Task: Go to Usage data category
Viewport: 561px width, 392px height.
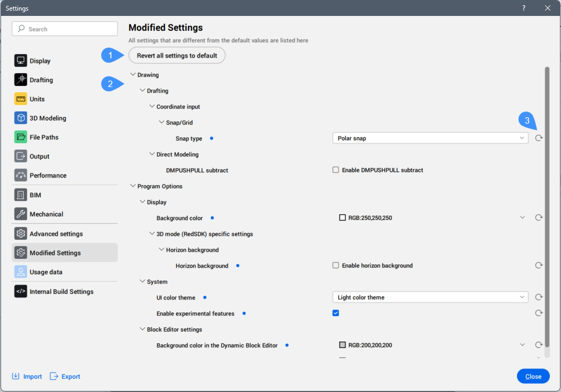Action: click(46, 272)
